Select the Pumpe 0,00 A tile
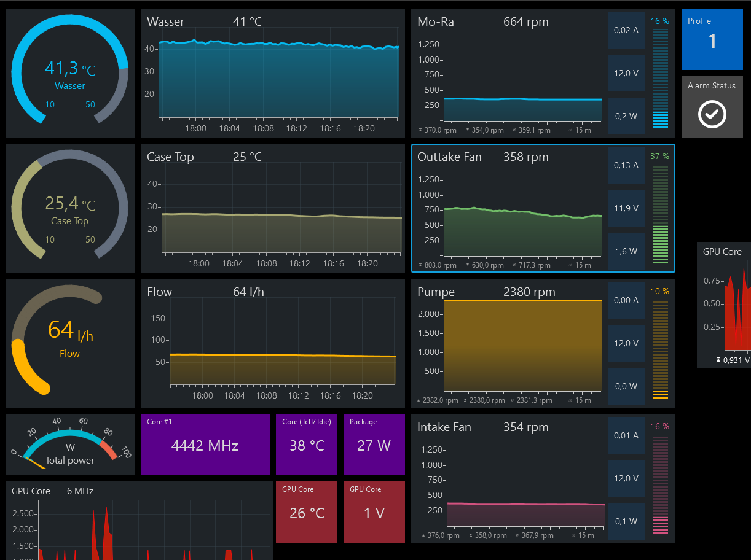Screen dimensions: 751x560 (626, 300)
